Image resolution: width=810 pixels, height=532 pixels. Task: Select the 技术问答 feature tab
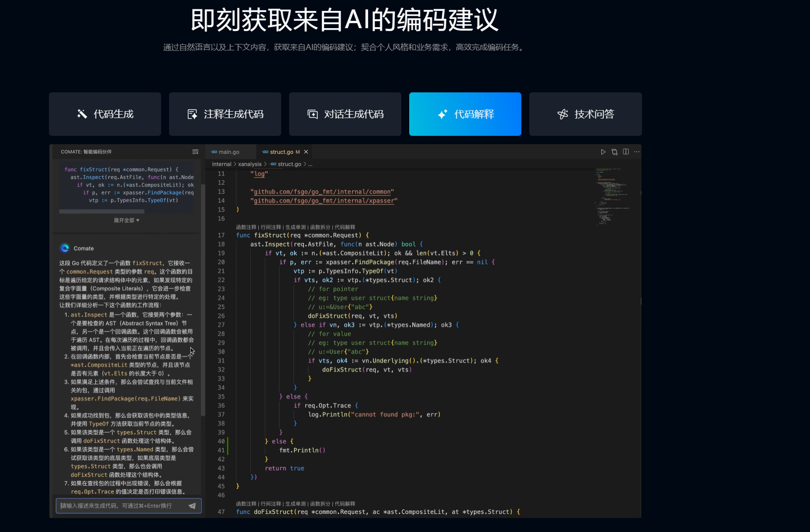coord(586,114)
